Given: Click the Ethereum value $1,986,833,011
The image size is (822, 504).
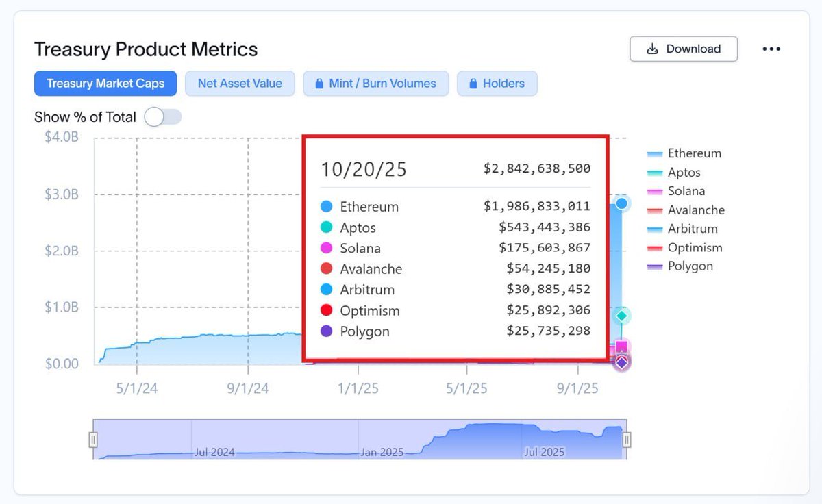Looking at the screenshot, I should (537, 207).
